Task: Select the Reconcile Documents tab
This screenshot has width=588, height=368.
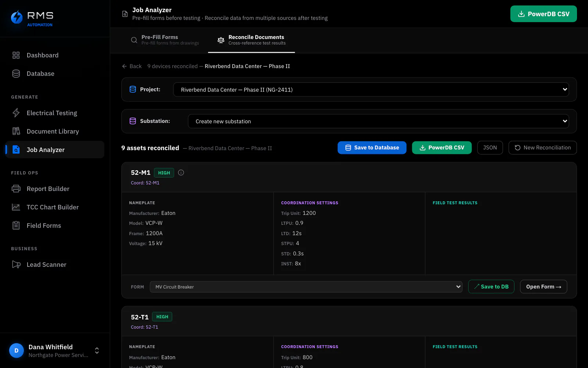Action: (x=251, y=40)
